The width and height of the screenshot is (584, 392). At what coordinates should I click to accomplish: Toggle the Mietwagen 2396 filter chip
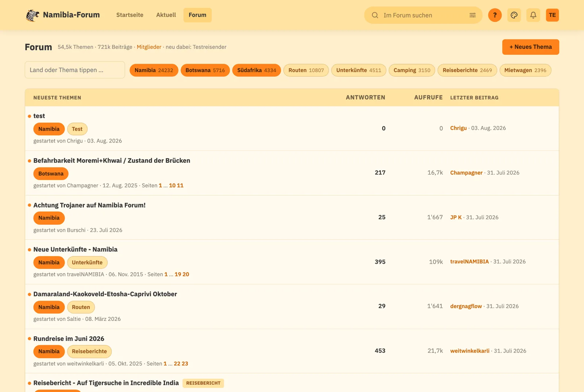(x=525, y=70)
